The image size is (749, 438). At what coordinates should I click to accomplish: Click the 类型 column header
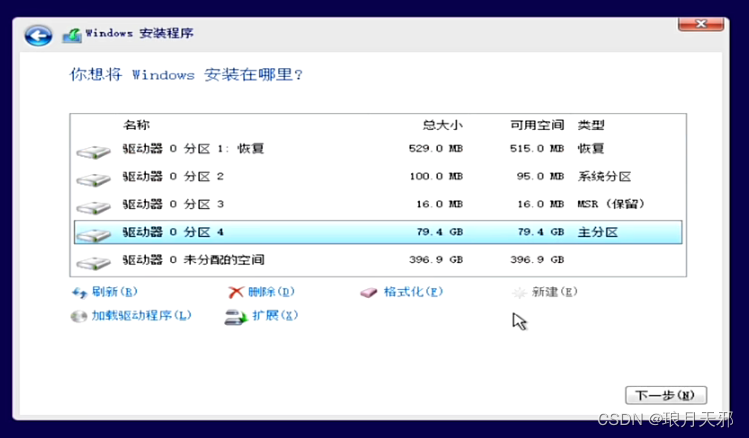click(591, 125)
